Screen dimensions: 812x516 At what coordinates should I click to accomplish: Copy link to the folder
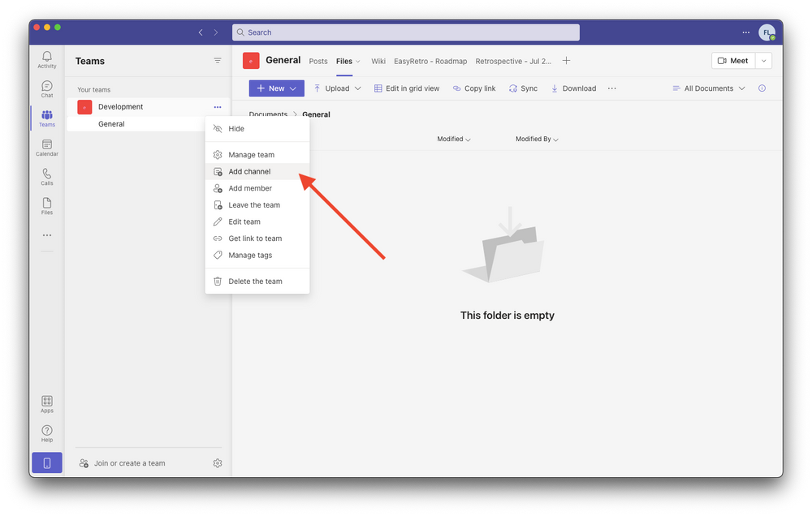(474, 88)
